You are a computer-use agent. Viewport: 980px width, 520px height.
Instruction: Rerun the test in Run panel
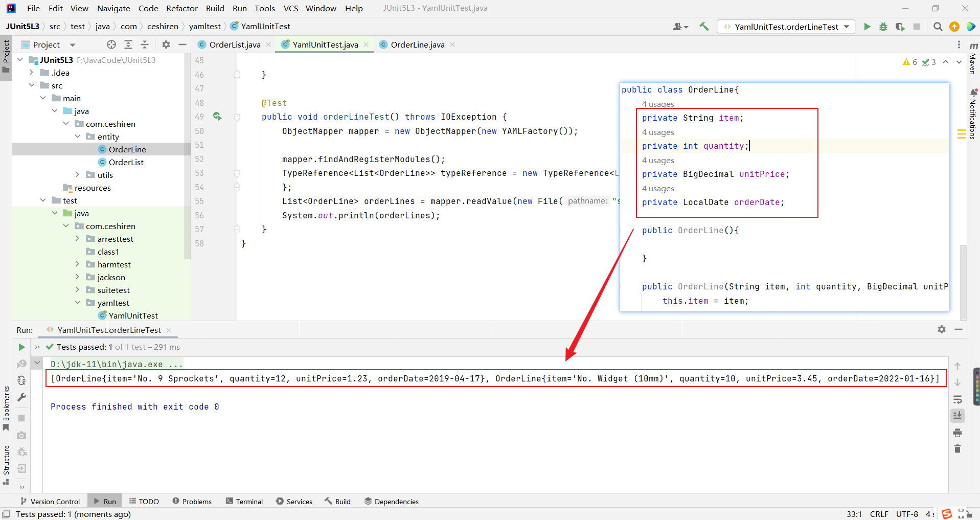click(x=21, y=347)
